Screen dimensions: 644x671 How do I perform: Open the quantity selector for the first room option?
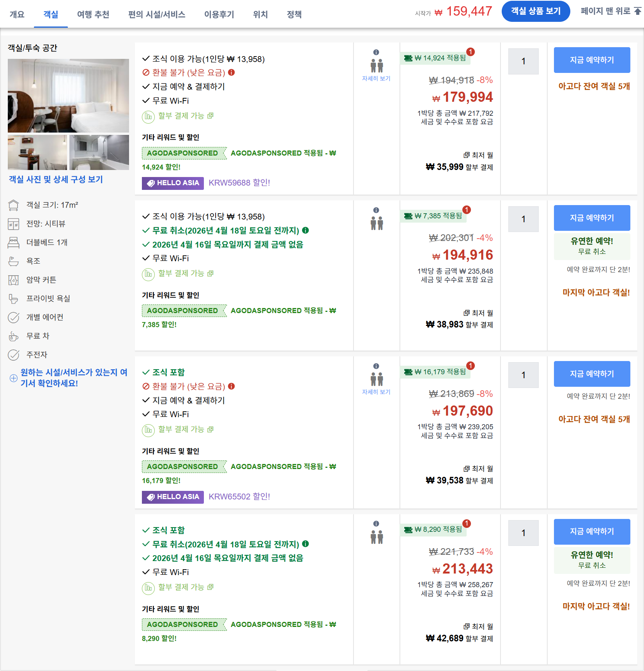point(523,61)
